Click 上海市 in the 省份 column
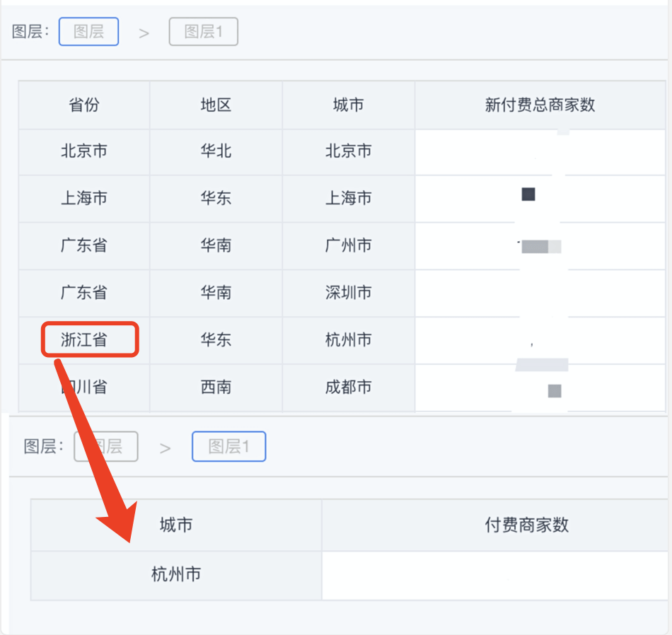Viewport: 672px width, 635px height. tap(84, 199)
